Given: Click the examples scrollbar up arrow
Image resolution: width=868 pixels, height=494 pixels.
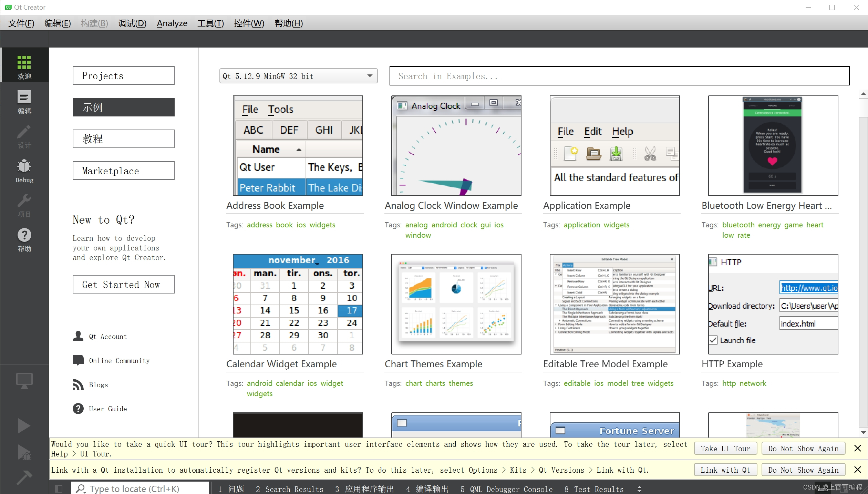Looking at the screenshot, I should pos(863,94).
